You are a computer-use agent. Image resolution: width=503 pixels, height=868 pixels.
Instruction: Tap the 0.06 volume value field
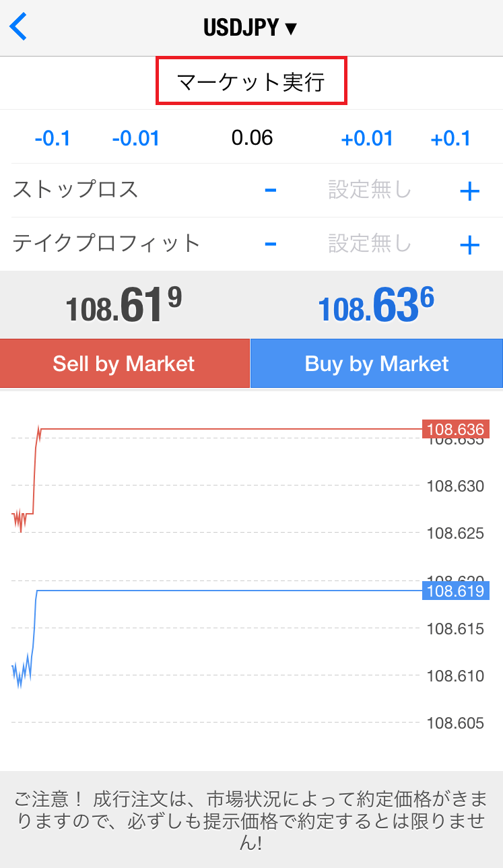point(252,138)
